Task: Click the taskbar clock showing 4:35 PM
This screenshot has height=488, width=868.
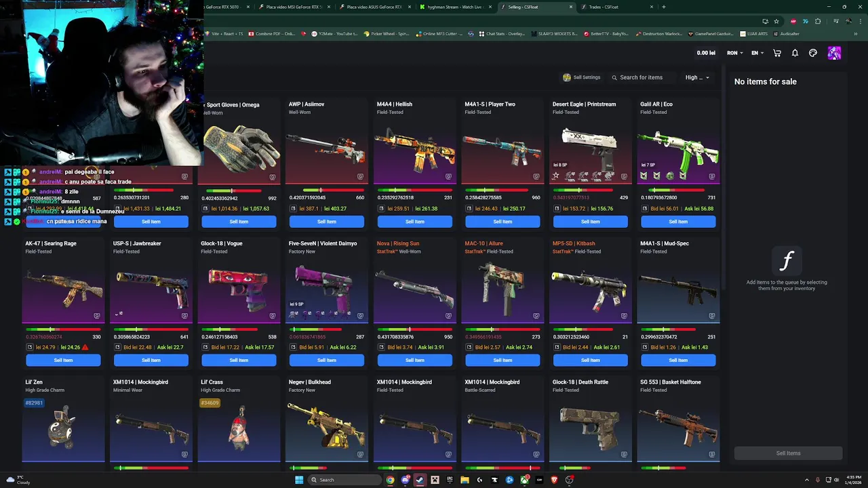Action: coord(852,480)
